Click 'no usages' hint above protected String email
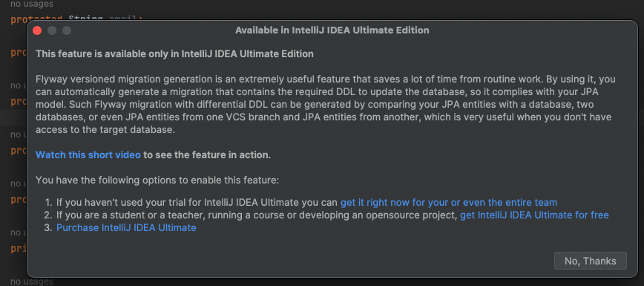Viewport: 644px width, 286px height. pyautogui.click(x=32, y=4)
